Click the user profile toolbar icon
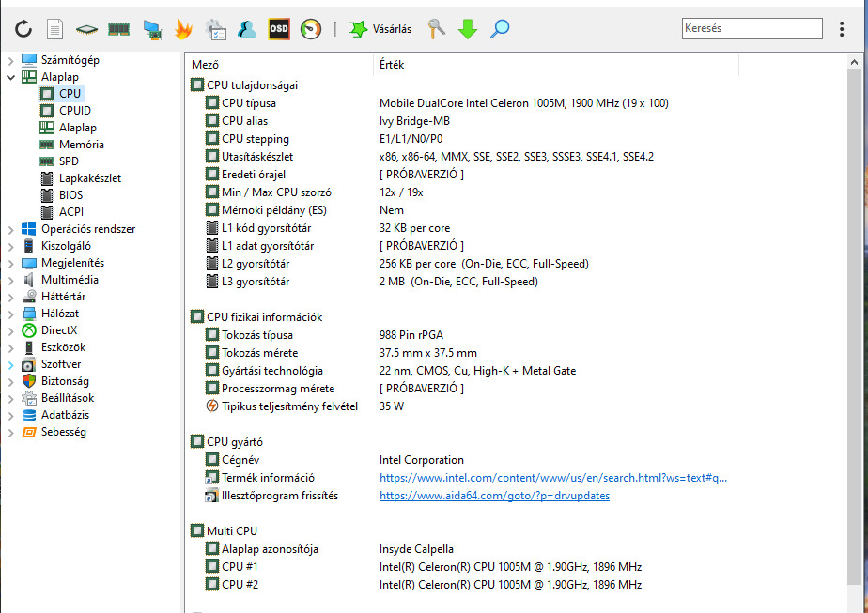This screenshot has height=613, width=868. (x=247, y=29)
